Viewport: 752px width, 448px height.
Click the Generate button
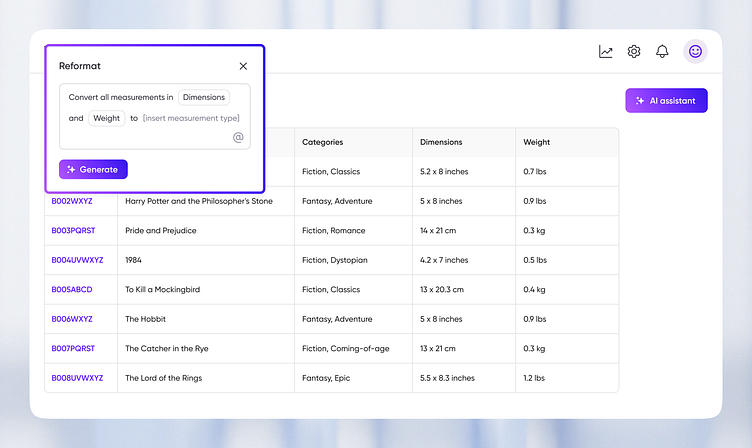point(93,169)
